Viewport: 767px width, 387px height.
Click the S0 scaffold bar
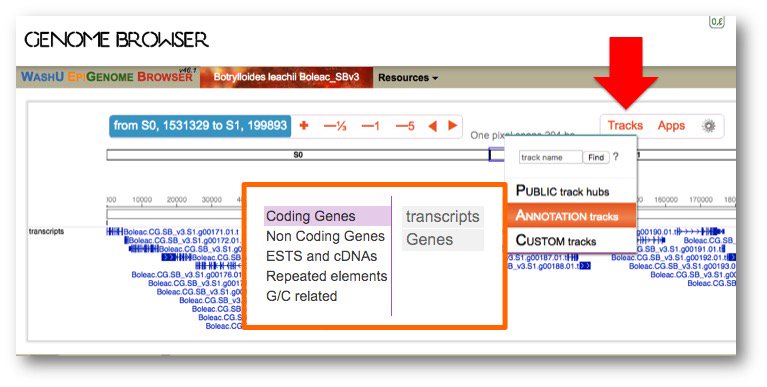(x=298, y=155)
